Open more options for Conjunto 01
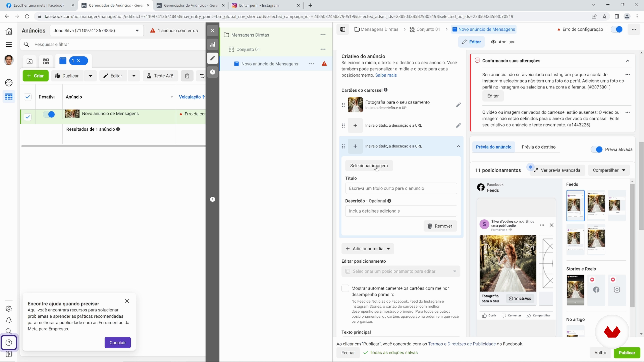The height and width of the screenshot is (362, 644). point(323,49)
